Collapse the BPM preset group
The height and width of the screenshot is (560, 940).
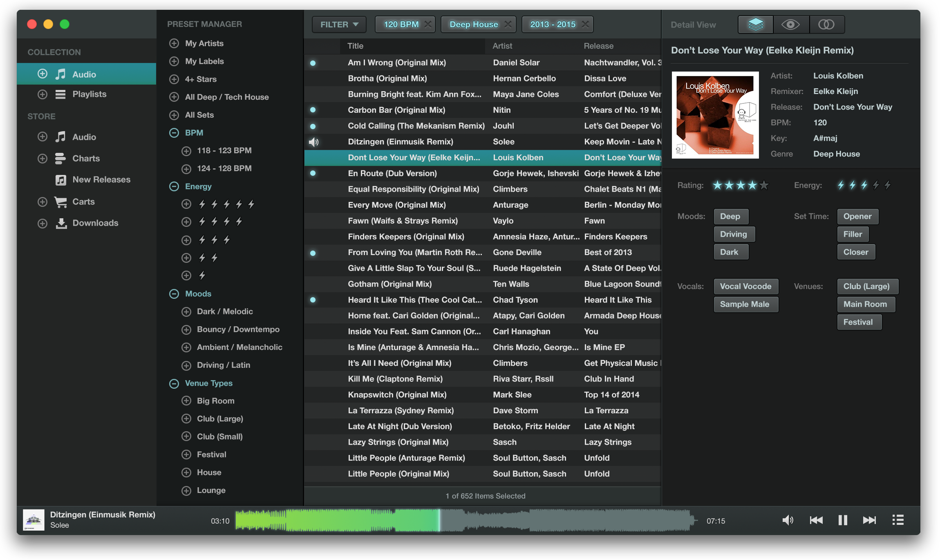point(174,133)
